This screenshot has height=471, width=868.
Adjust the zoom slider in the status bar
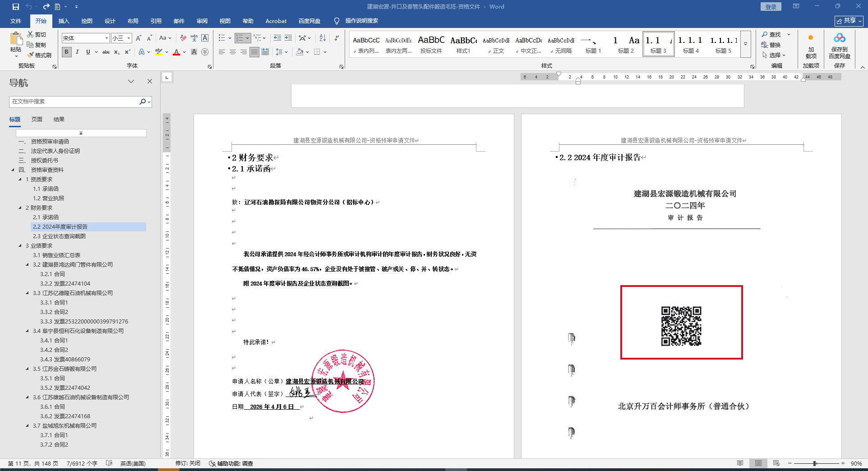point(815,463)
